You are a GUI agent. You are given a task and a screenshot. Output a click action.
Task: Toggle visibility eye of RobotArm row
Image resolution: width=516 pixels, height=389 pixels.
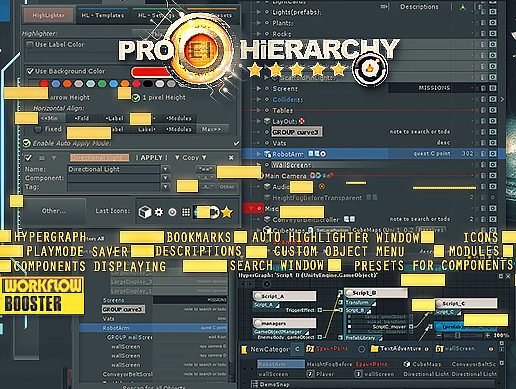(493, 154)
